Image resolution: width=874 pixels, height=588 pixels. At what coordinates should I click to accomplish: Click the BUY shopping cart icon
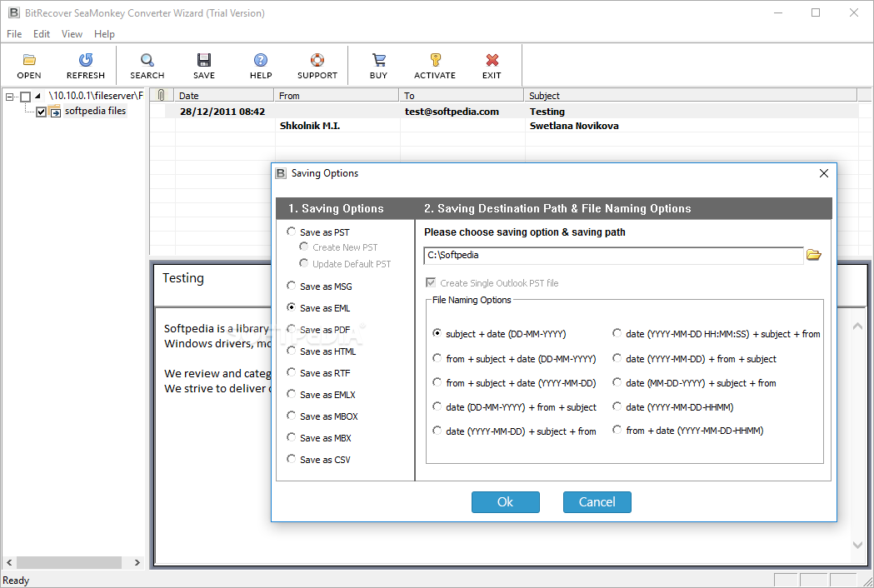click(x=378, y=60)
